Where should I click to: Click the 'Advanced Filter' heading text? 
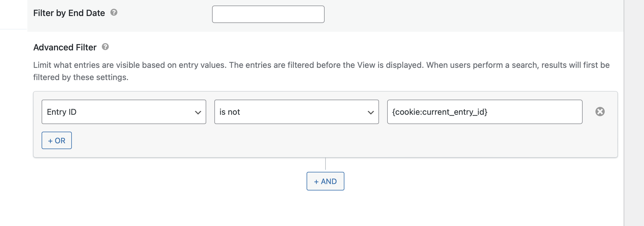click(x=65, y=47)
